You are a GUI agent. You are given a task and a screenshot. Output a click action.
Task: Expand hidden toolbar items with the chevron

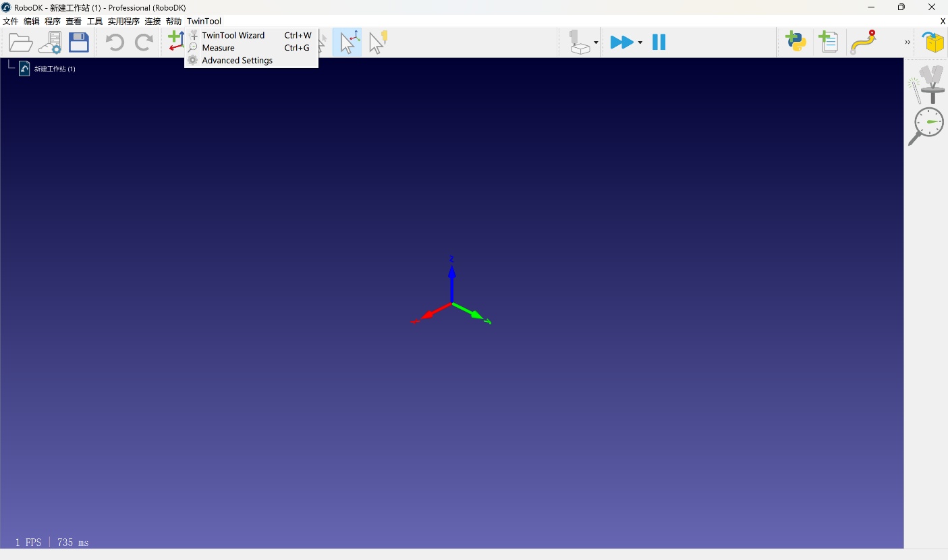point(907,42)
